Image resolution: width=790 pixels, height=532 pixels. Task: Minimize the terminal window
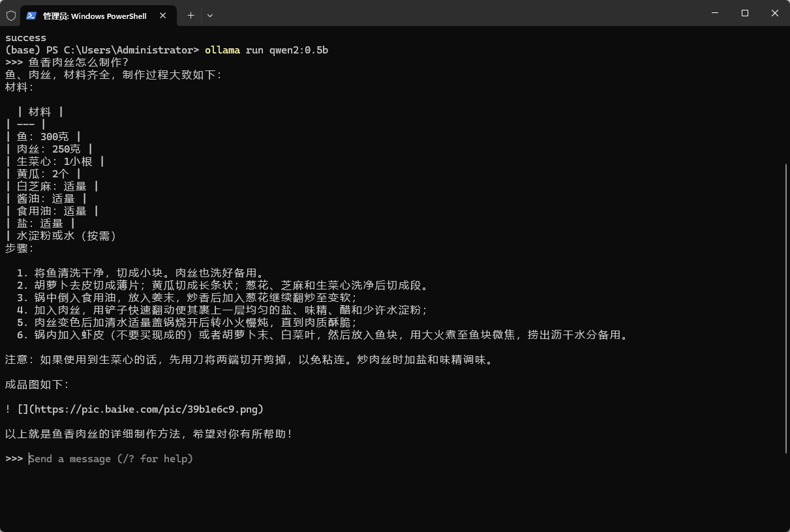point(715,13)
